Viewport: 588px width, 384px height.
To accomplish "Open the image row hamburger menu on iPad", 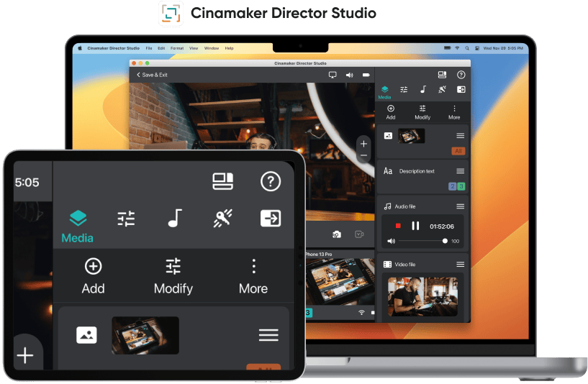I will 268,335.
